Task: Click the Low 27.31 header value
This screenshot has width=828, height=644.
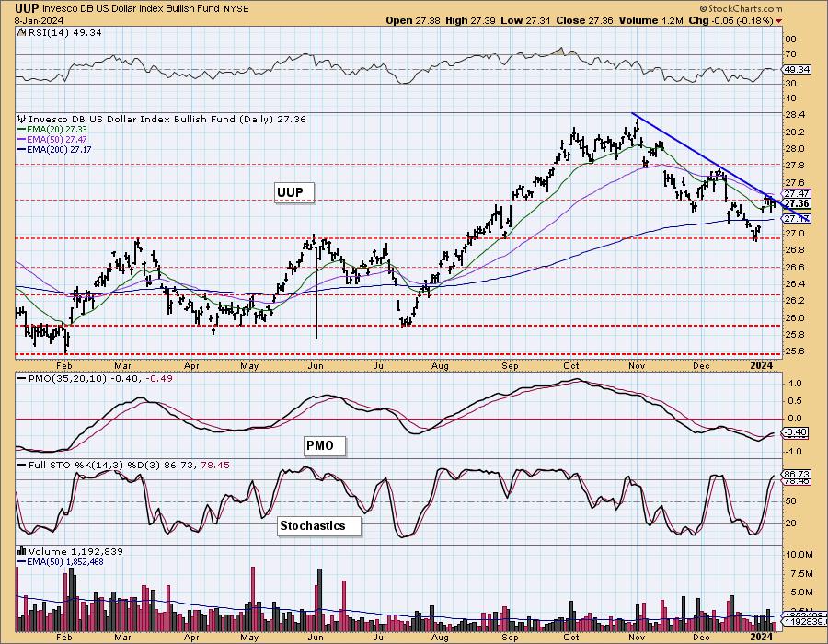Action: 526,20
